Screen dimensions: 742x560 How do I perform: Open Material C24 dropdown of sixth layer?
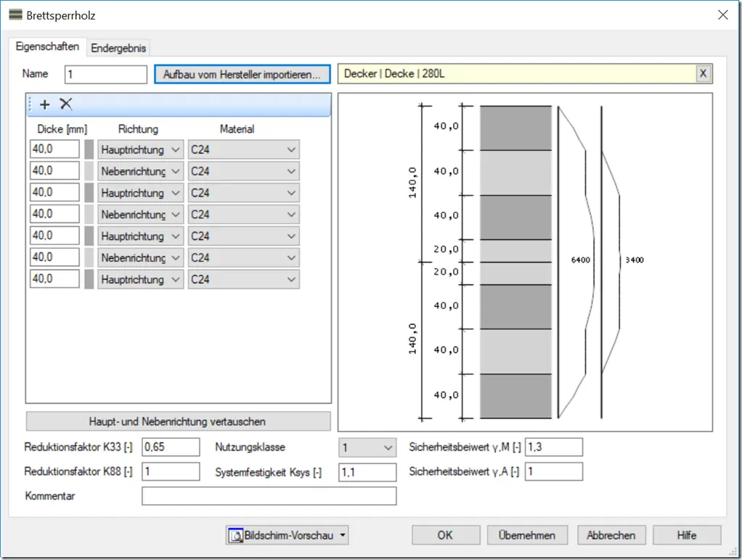pyautogui.click(x=244, y=258)
